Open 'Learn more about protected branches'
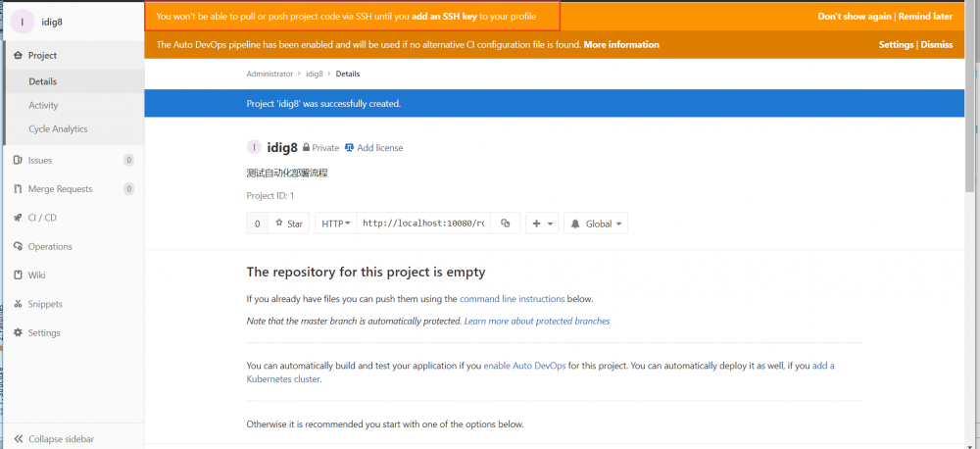This screenshot has width=980, height=449. pos(537,322)
